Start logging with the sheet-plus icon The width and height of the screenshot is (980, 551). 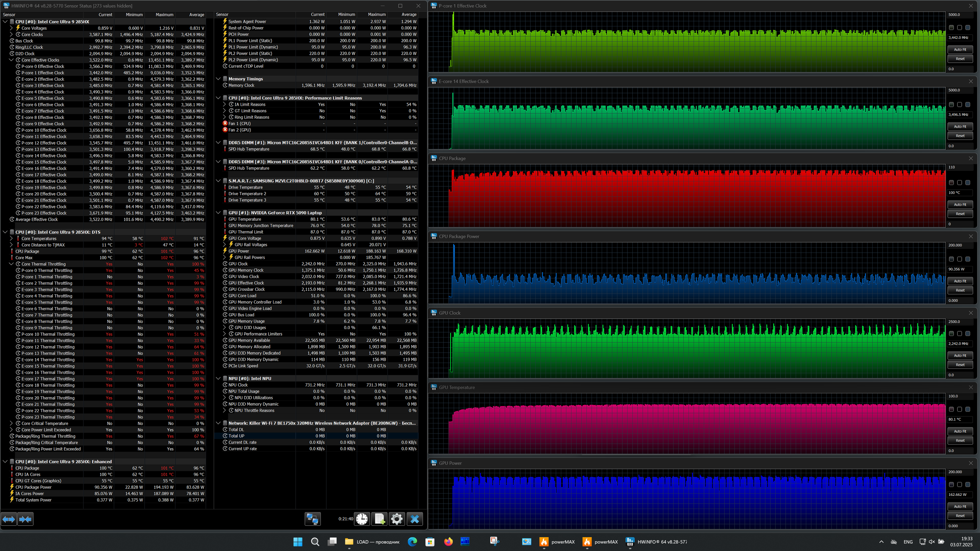(x=379, y=519)
